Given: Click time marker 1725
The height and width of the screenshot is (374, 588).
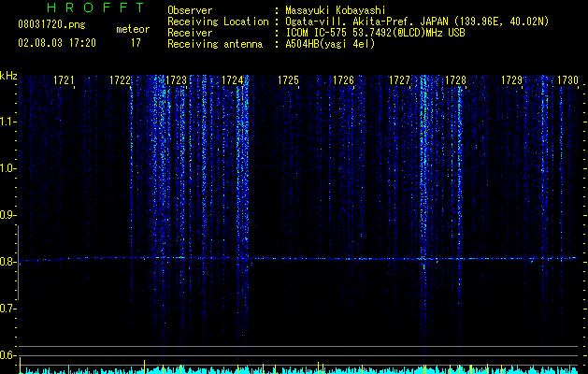Looking at the screenshot, I should coord(288,80).
